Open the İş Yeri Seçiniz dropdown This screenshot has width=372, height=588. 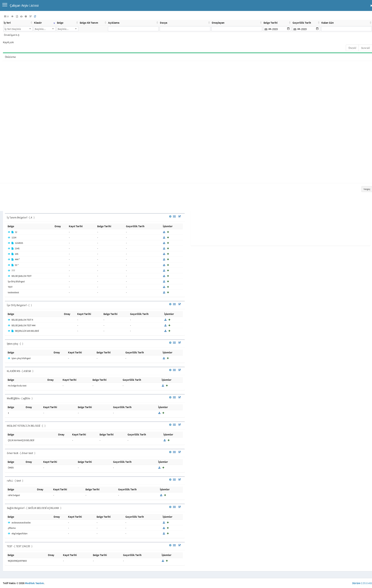coord(18,29)
